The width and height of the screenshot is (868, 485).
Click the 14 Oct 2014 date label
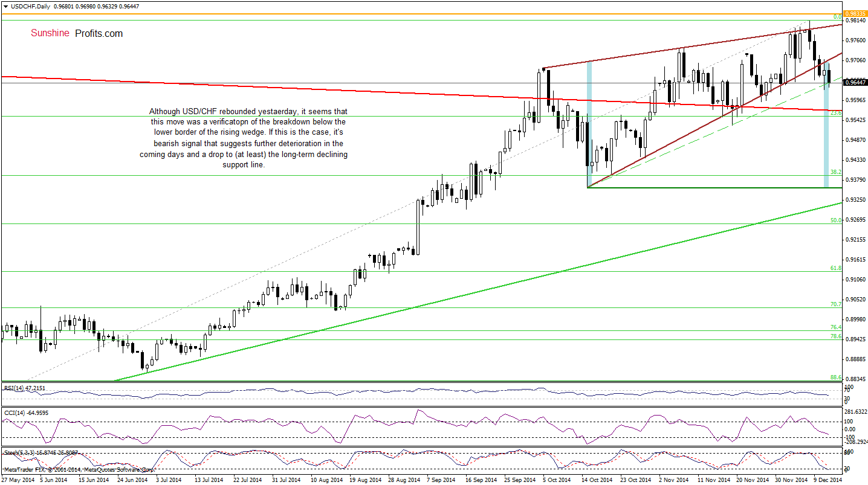596,480
